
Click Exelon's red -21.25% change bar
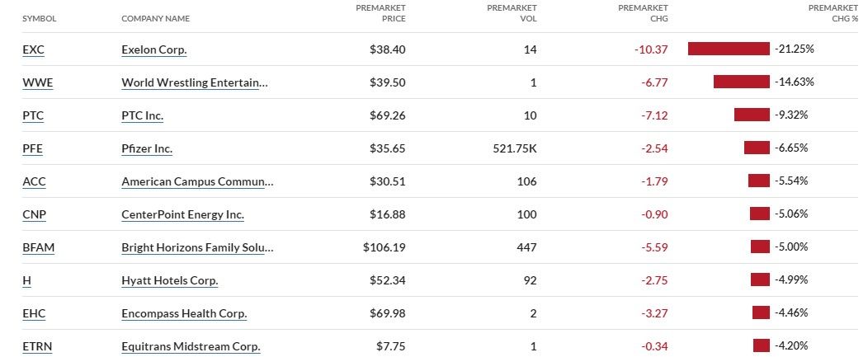(729, 49)
